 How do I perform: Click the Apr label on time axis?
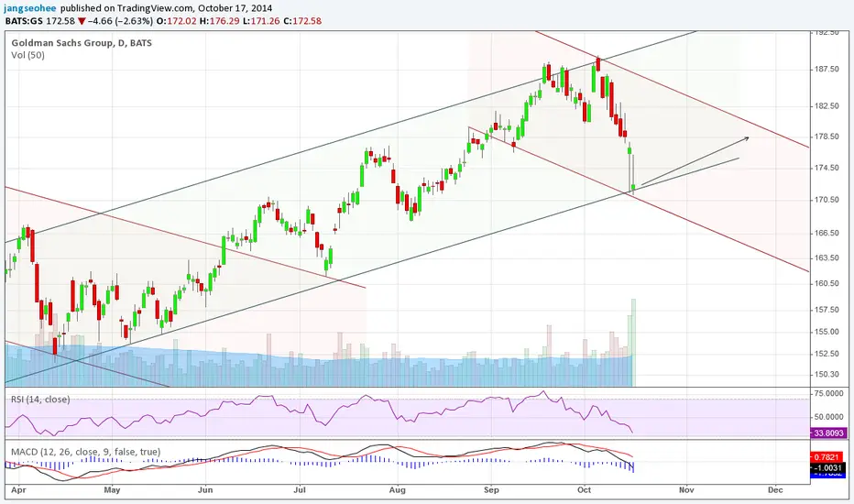pyautogui.click(x=18, y=490)
